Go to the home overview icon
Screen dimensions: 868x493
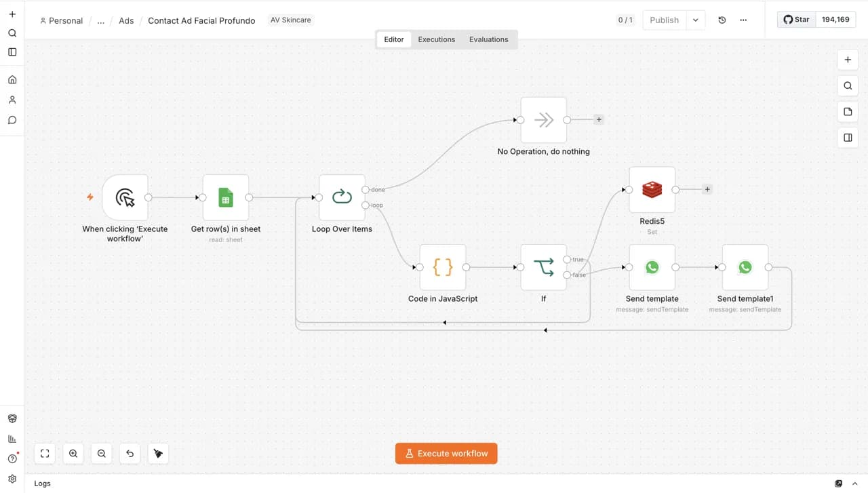point(12,79)
